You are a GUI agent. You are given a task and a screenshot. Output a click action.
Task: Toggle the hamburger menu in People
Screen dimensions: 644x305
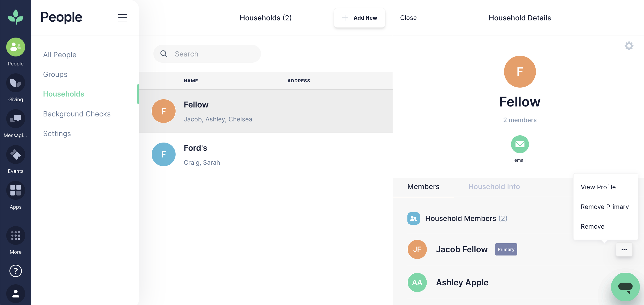123,18
